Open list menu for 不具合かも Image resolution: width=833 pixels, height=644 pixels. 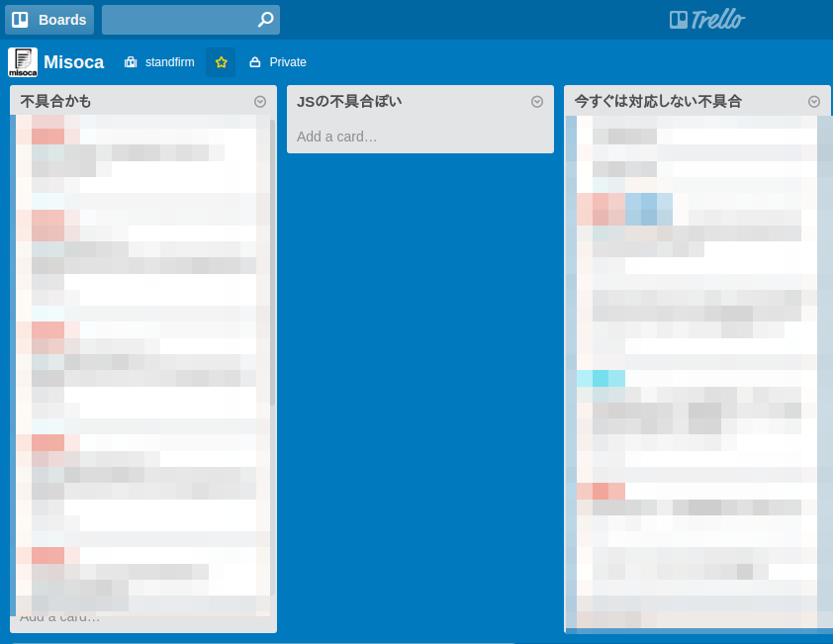260,102
